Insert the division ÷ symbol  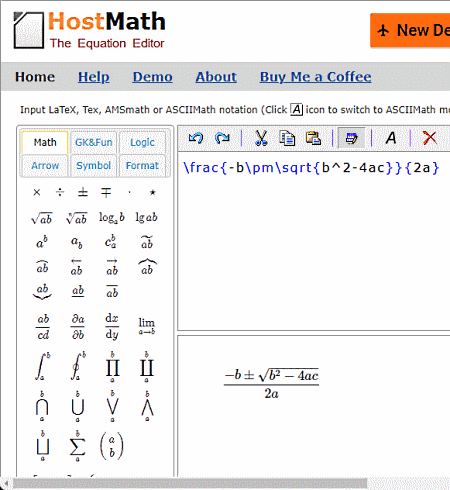60,192
